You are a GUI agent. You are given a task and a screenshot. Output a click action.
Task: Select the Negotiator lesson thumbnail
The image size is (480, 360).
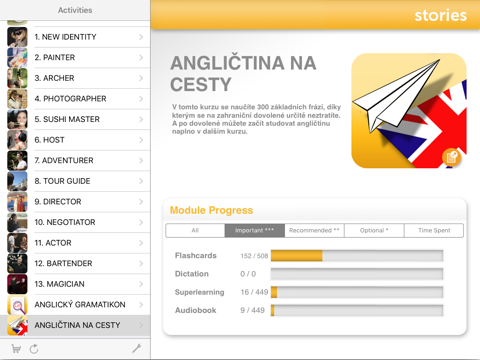[x=17, y=222]
